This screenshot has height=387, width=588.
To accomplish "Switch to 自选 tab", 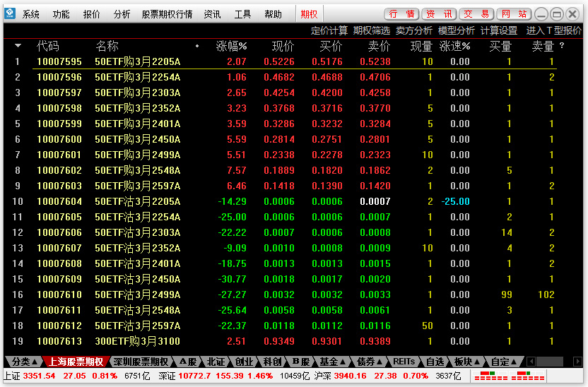I will tap(435, 362).
